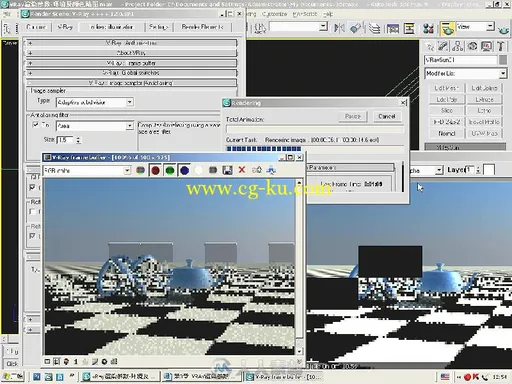The image size is (512, 384).
Task: Click the Mirror tool in main toolbar
Action: (x=339, y=28)
